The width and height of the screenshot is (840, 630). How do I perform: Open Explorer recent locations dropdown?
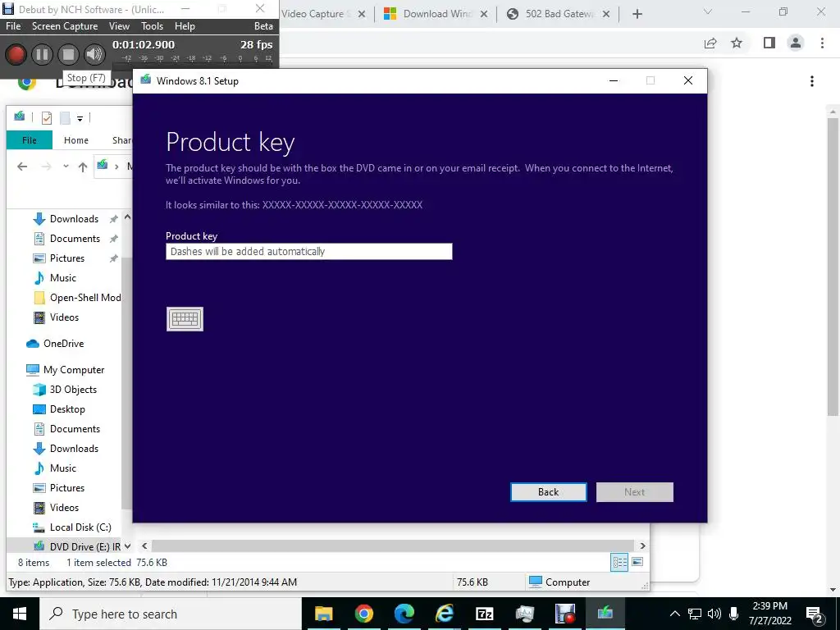[66, 167]
